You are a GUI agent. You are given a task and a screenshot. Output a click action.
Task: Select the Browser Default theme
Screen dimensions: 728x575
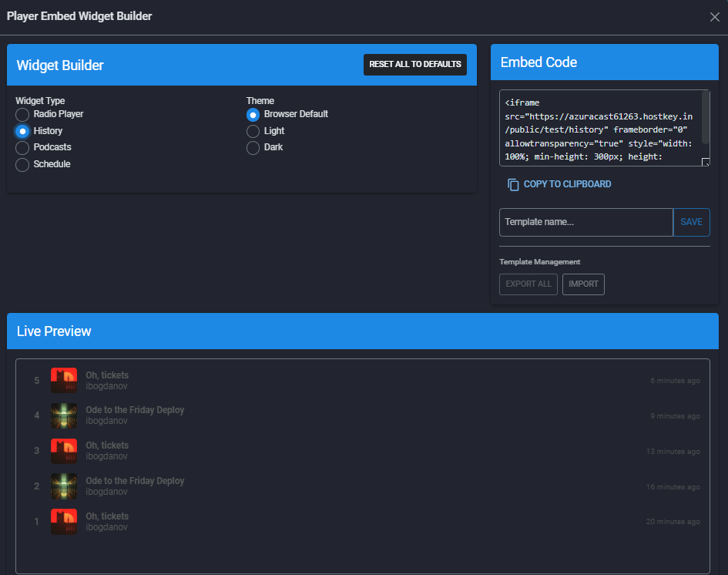tap(253, 114)
